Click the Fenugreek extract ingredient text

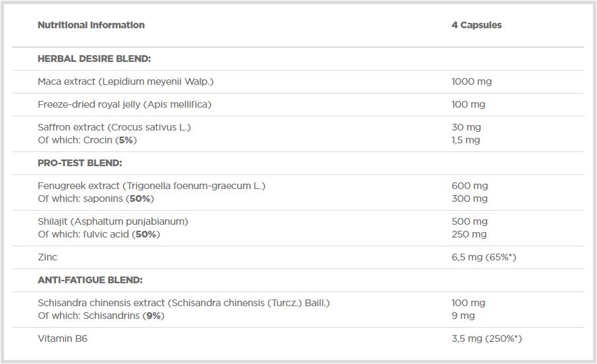tap(151, 186)
